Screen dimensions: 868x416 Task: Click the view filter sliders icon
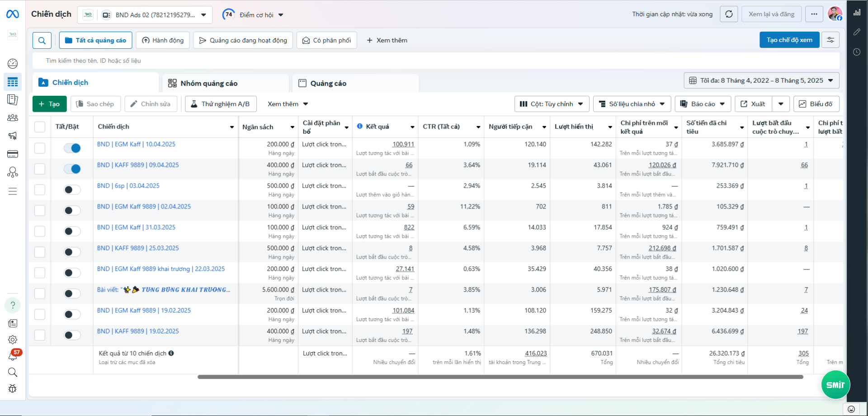(830, 40)
